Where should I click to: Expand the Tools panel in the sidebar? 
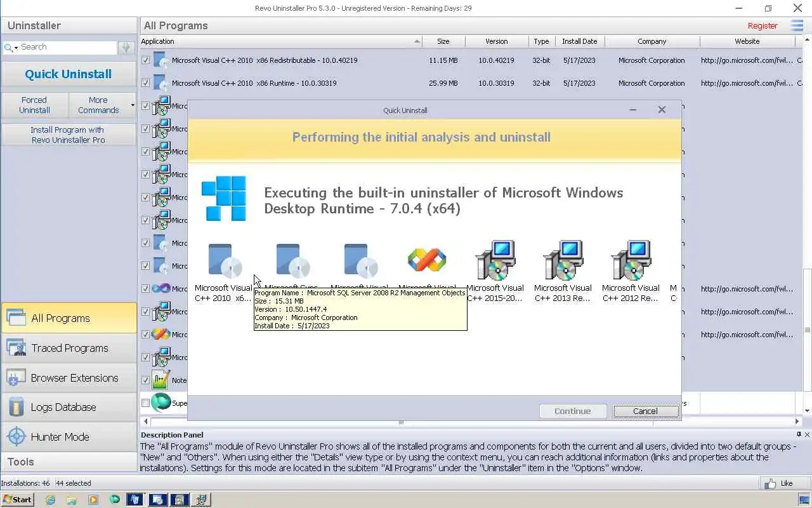pos(69,462)
